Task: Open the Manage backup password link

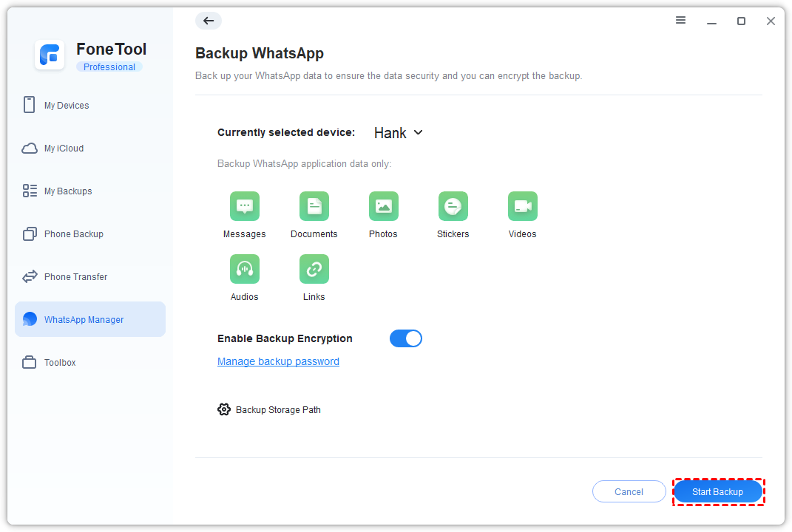Action: [x=278, y=361]
